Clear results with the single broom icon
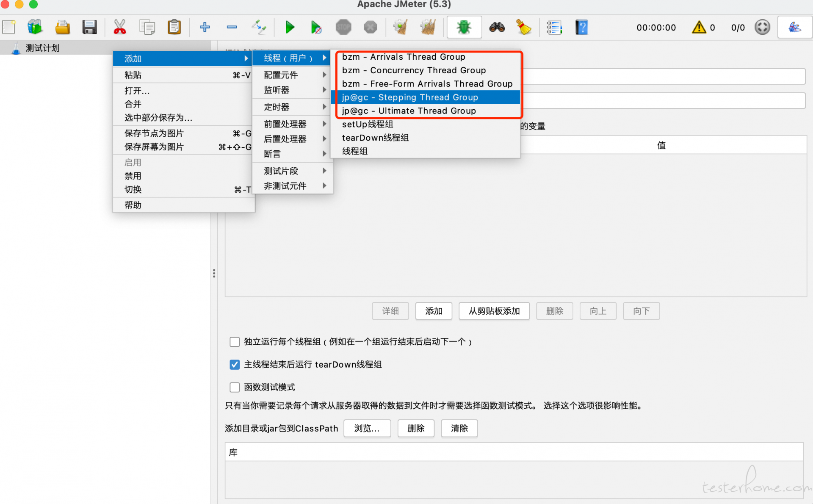The image size is (813, 504). (x=401, y=28)
